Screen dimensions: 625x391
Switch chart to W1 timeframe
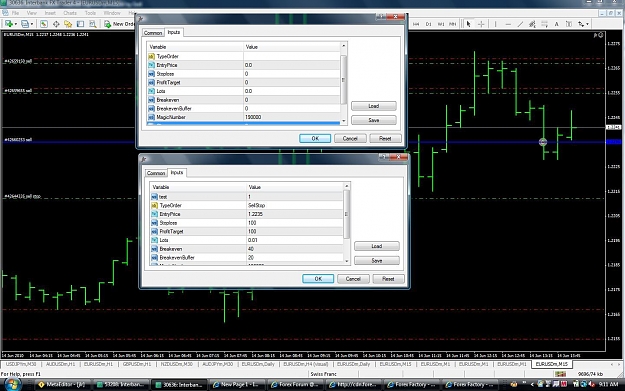pos(441,24)
